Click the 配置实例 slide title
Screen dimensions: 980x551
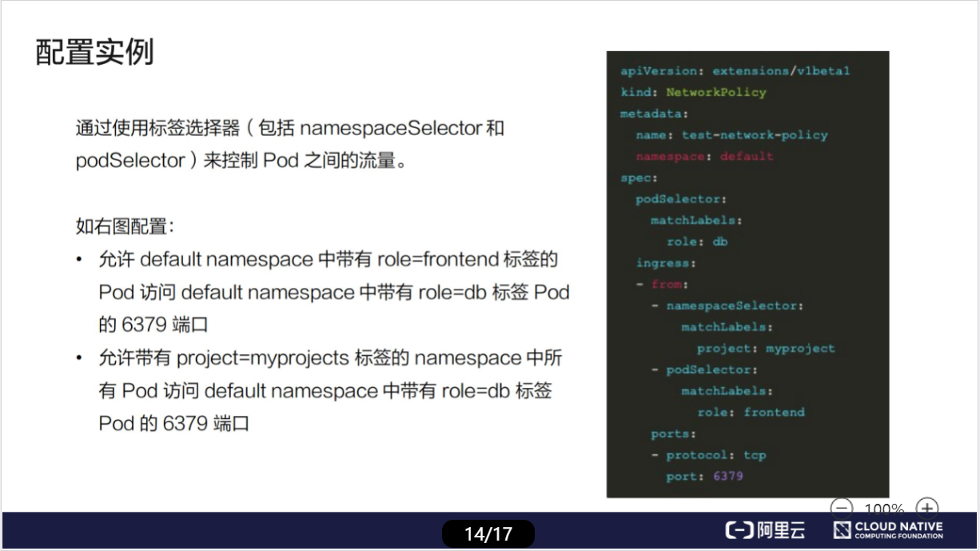(x=94, y=52)
